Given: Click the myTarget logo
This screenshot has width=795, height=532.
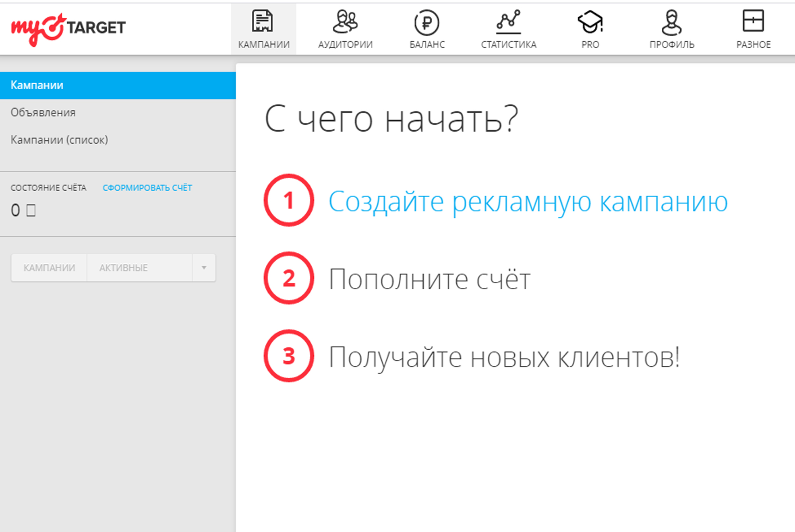Looking at the screenshot, I should tap(68, 28).
